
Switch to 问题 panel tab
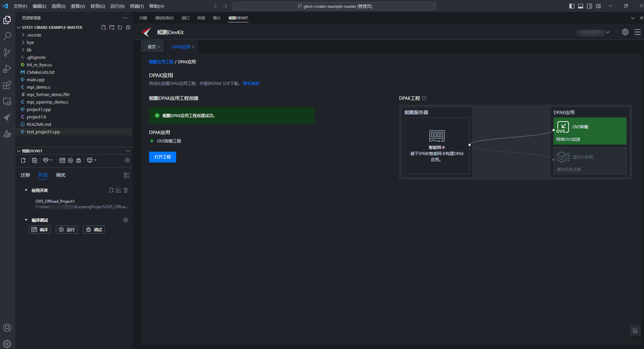click(143, 18)
